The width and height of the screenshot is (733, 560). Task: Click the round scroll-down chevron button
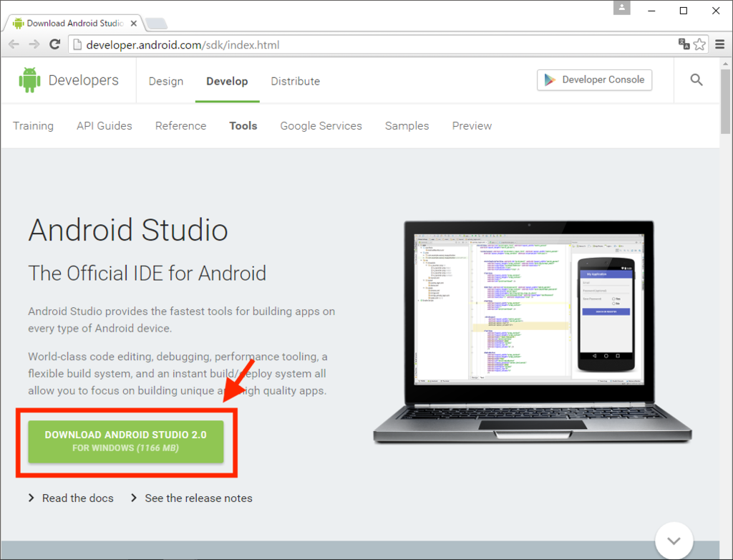pyautogui.click(x=674, y=541)
